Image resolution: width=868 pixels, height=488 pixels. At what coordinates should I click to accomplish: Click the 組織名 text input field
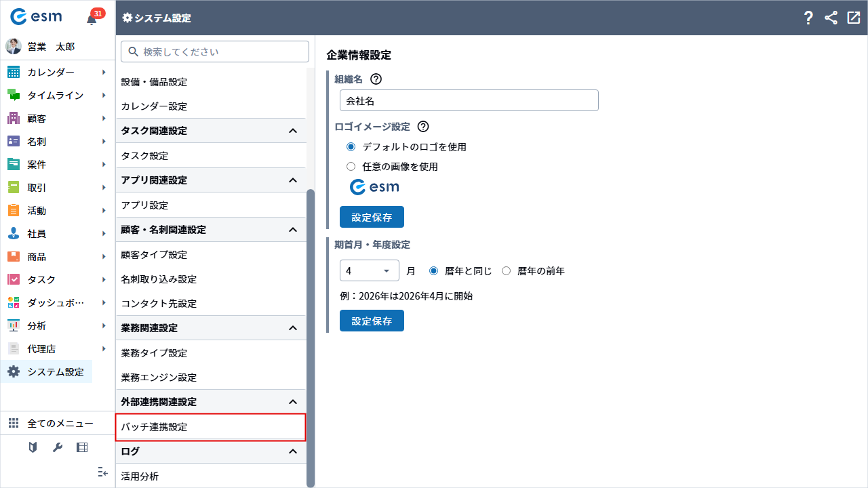(469, 101)
